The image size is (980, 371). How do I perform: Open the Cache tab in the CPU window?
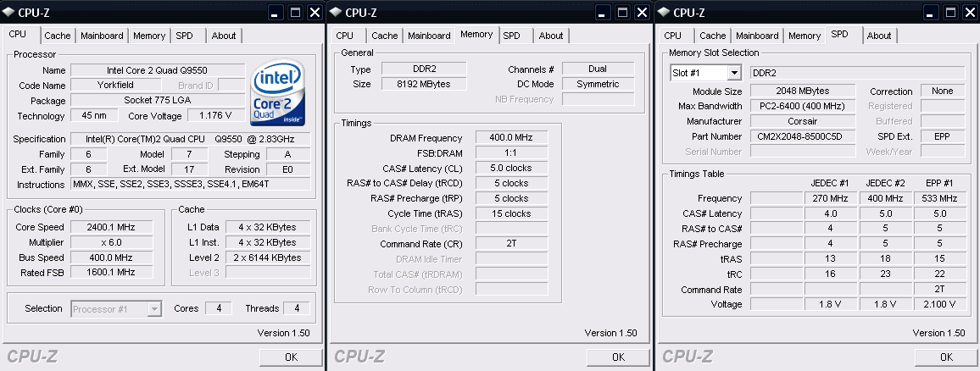pyautogui.click(x=58, y=36)
